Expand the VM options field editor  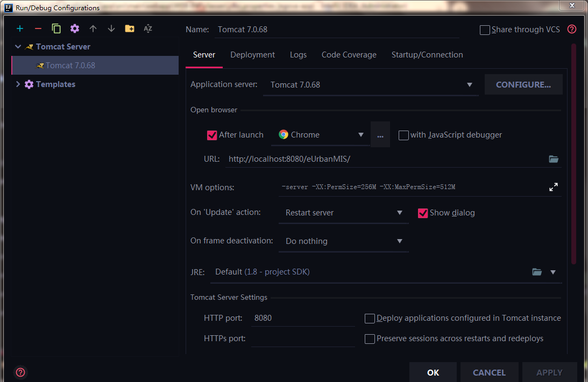(x=554, y=187)
